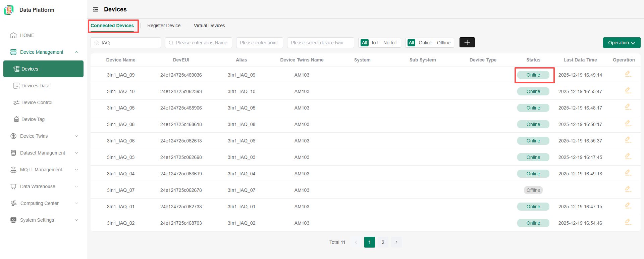Open Device Control in sidebar
Image resolution: width=644 pixels, height=259 pixels.
(37, 102)
